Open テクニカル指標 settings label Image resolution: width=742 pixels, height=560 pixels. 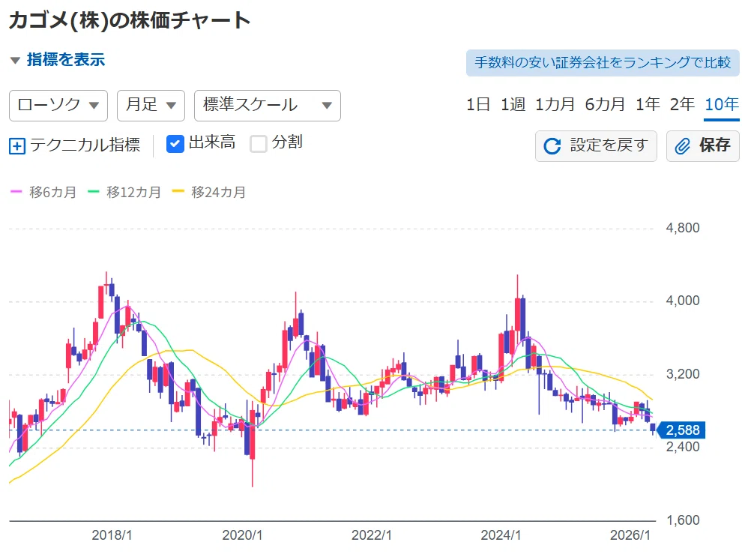click(85, 145)
